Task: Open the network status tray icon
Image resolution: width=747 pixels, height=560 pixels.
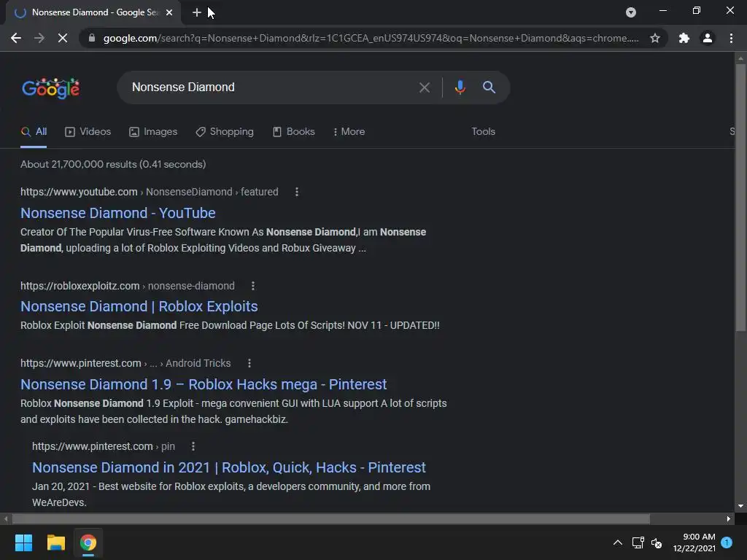Action: pyautogui.click(x=638, y=542)
